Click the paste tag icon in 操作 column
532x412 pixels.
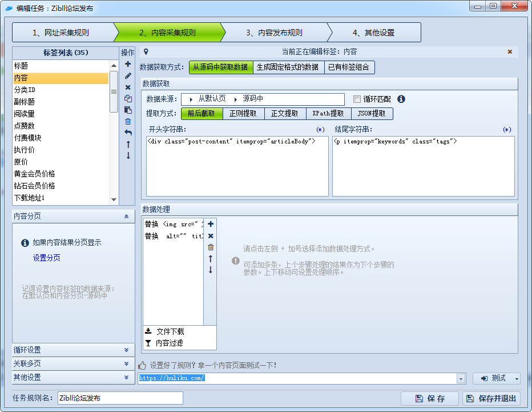point(128,110)
